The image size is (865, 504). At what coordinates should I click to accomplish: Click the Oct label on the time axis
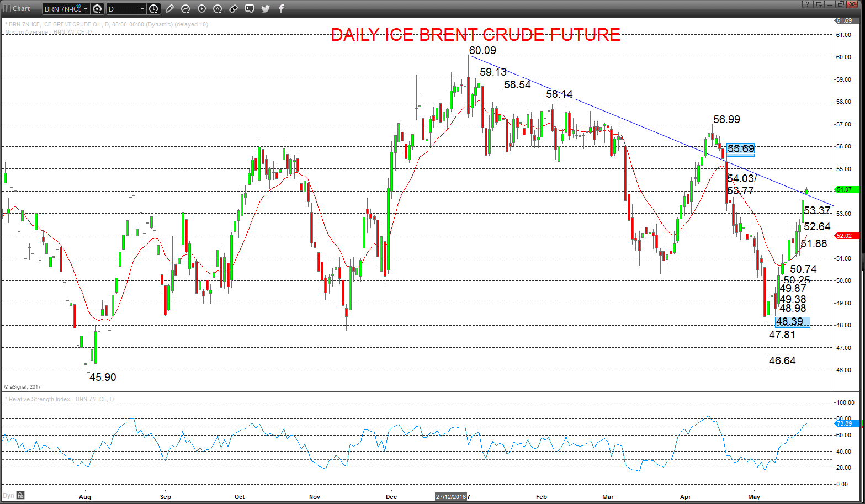[240, 497]
